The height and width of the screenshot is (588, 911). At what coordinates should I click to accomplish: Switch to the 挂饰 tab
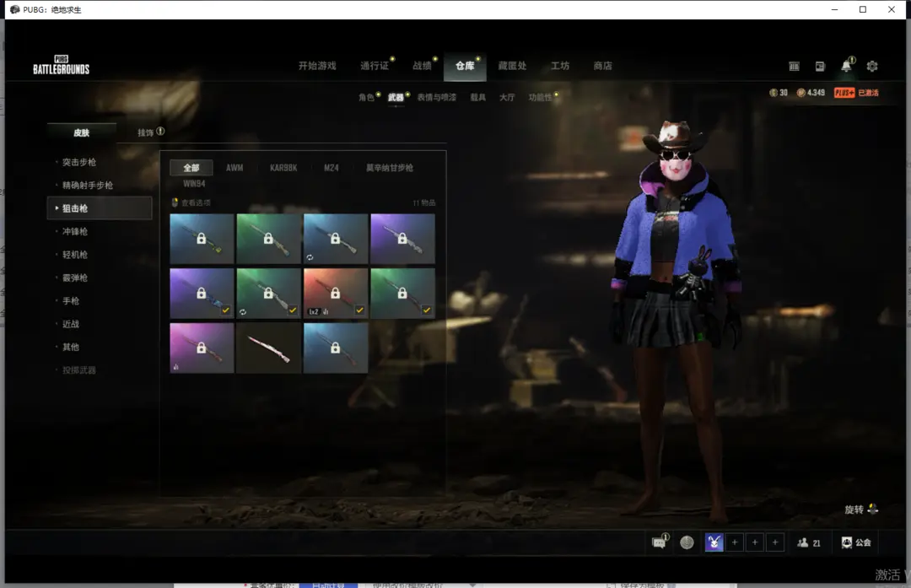pyautogui.click(x=145, y=132)
